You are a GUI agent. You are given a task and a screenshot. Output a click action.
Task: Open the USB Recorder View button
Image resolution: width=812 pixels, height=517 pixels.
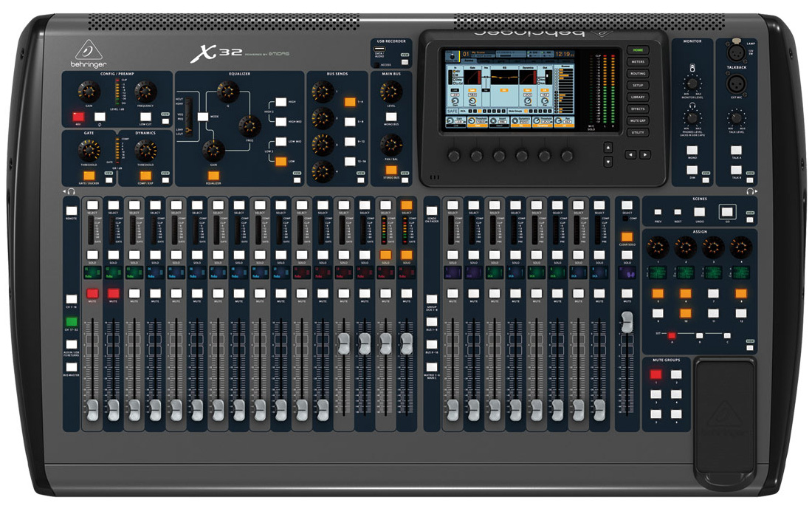405,62
